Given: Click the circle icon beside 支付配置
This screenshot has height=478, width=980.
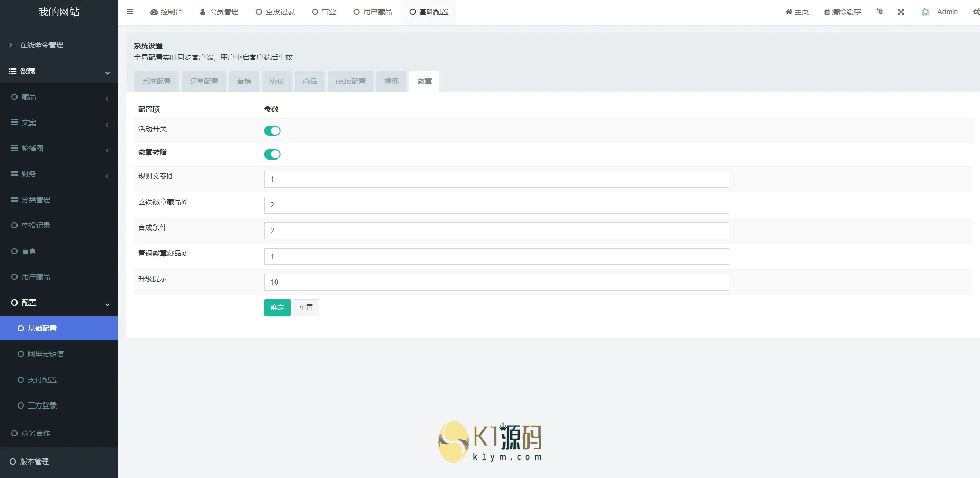Looking at the screenshot, I should click(x=21, y=380).
